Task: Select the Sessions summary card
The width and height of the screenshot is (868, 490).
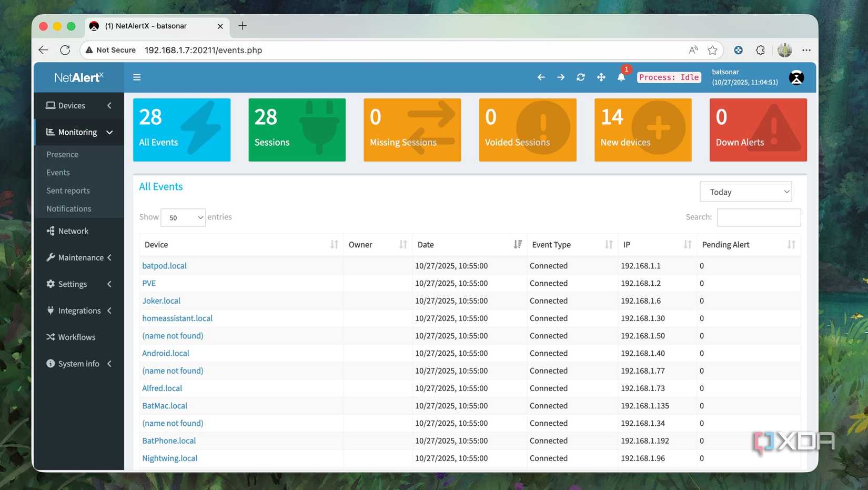Action: (297, 130)
